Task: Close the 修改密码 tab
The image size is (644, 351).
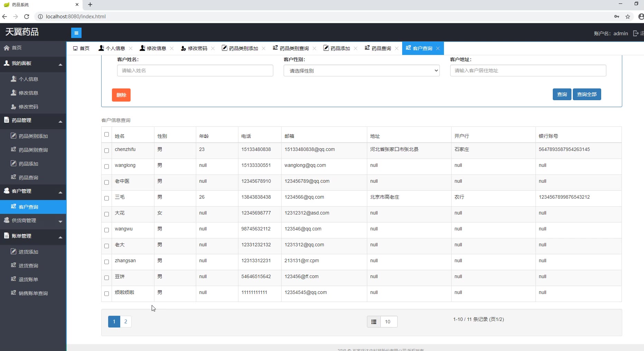Action: [x=213, y=48]
